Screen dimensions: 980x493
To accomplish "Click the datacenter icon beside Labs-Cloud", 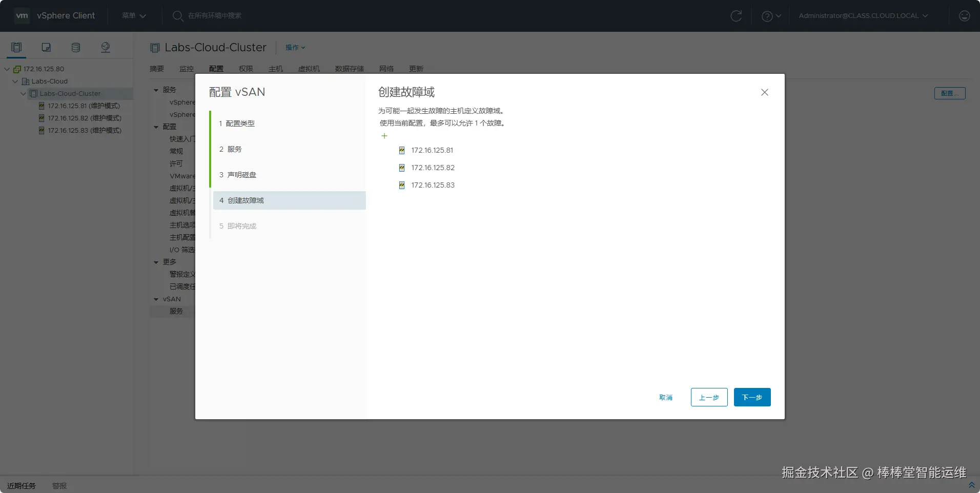I will [x=26, y=81].
